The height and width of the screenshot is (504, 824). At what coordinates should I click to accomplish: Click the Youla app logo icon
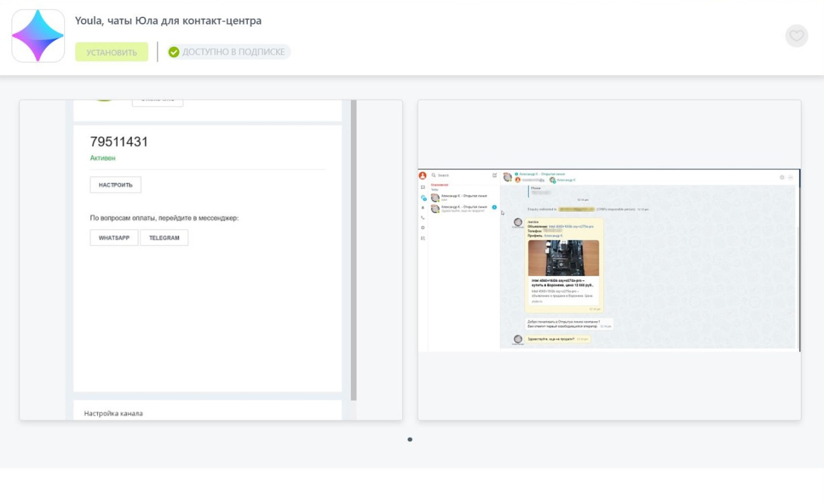(x=38, y=35)
